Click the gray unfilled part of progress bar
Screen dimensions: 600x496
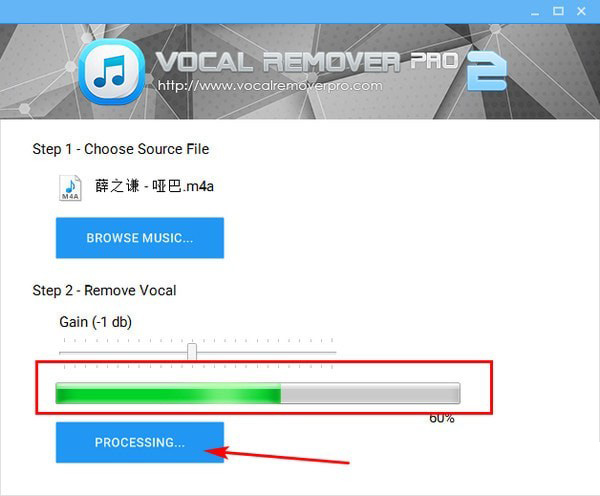[x=370, y=393]
